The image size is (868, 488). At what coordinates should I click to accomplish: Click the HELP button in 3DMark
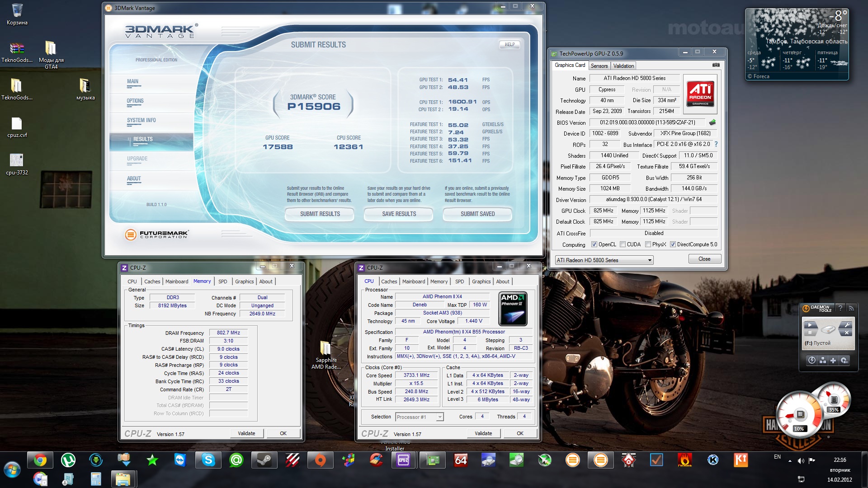(x=509, y=45)
